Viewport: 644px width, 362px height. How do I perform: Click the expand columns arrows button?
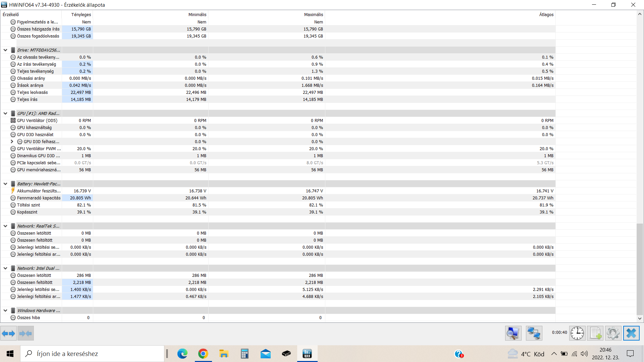click(x=8, y=334)
